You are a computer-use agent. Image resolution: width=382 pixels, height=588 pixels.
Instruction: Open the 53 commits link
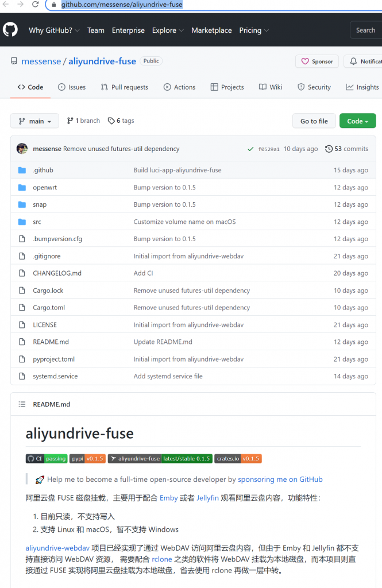347,149
